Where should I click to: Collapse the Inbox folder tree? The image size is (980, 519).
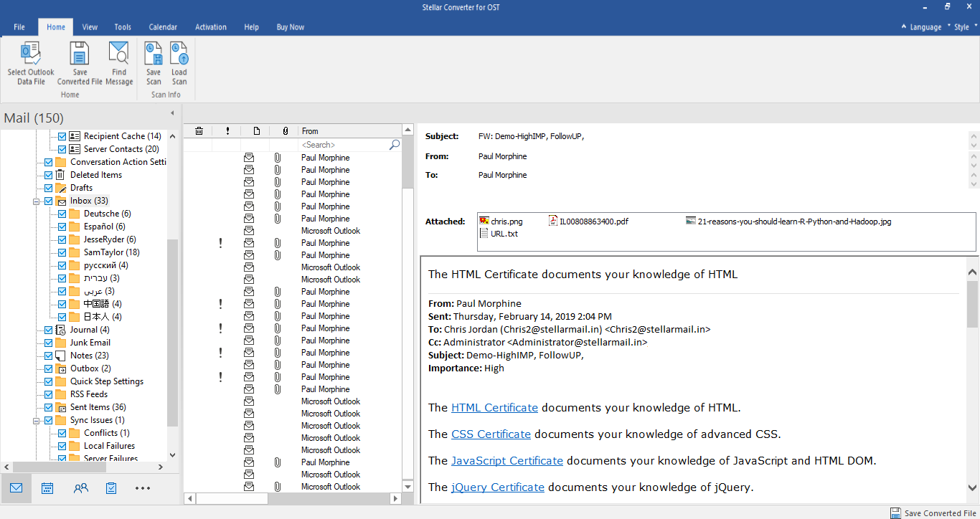click(x=36, y=201)
